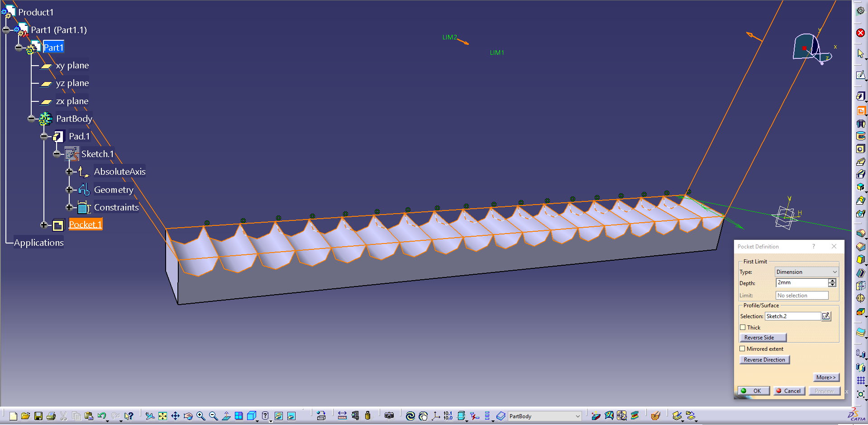The width and height of the screenshot is (868, 425).
Task: Collapse the Pad.1 tree node
Action: 43,136
